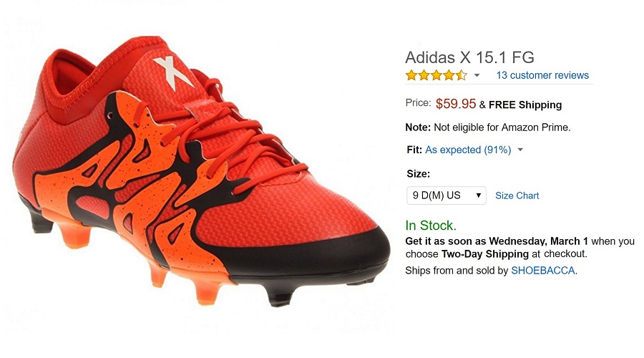This screenshot has width=644, height=358.
Task: Click the Adidas X 15.1 FG title
Action: pos(469,57)
